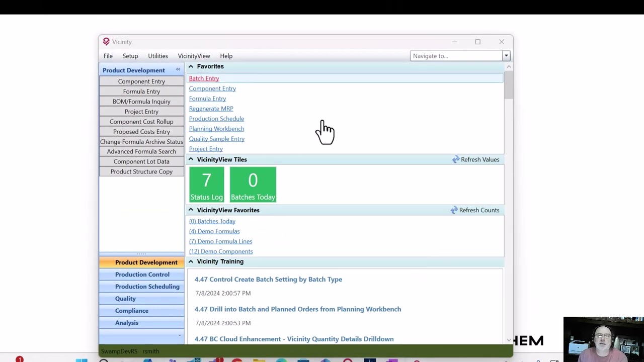Open the File menu
This screenshot has width=644, height=362.
click(108, 56)
